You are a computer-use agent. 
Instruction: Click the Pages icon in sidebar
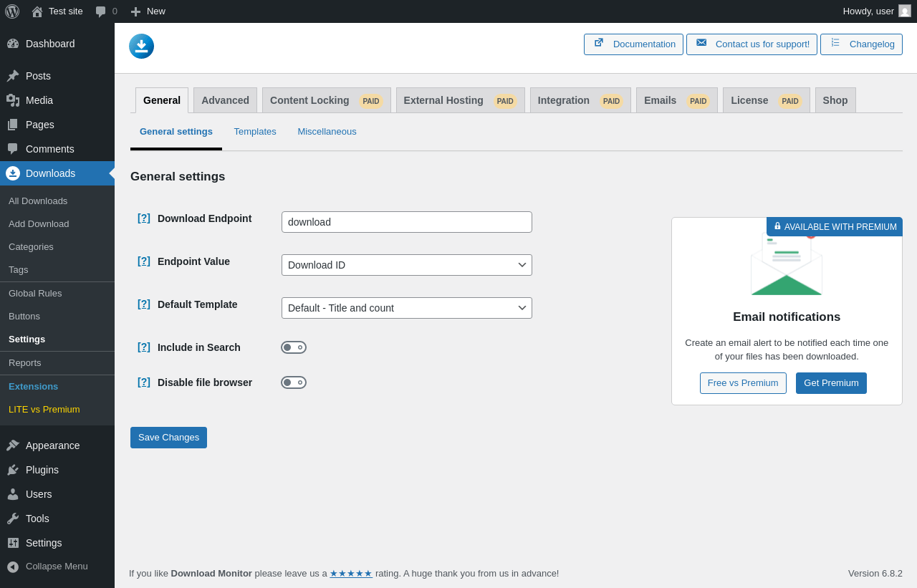tap(13, 125)
